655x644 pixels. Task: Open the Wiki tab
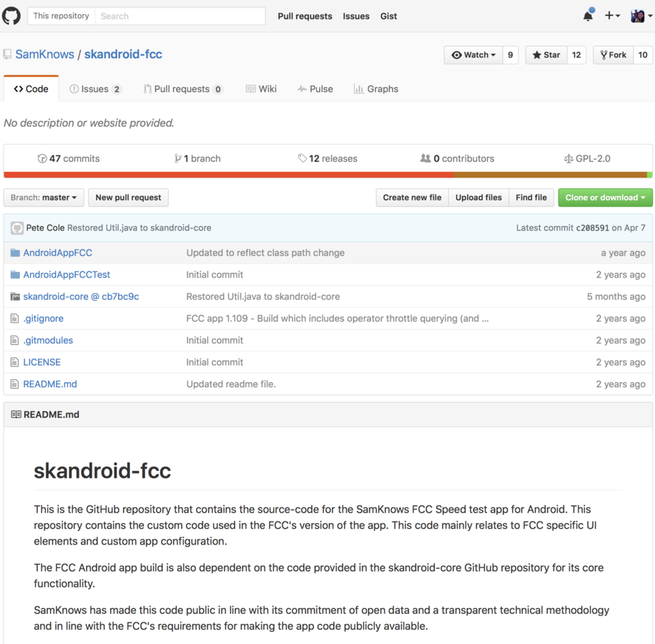pyautogui.click(x=262, y=89)
